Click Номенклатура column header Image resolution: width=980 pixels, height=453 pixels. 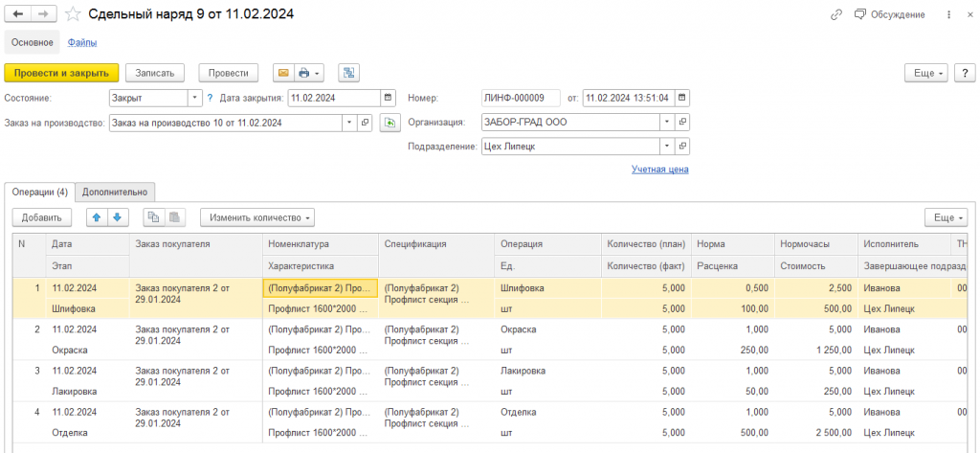320,244
